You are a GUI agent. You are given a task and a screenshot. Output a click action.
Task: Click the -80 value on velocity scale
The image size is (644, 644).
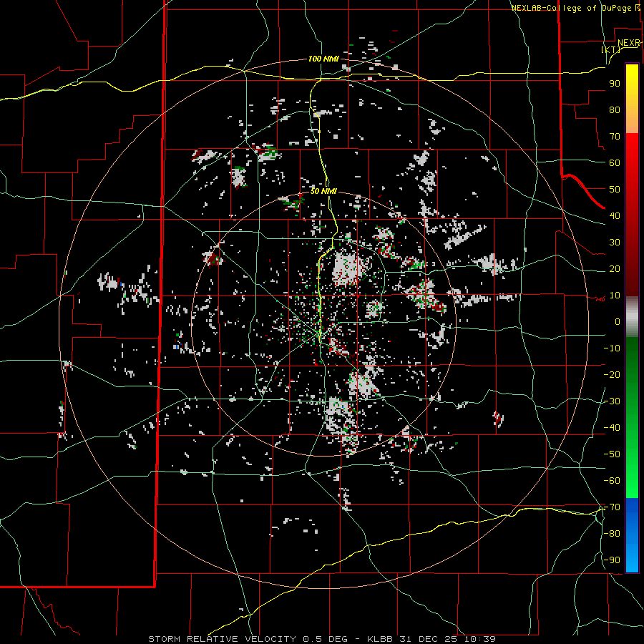coord(612,534)
